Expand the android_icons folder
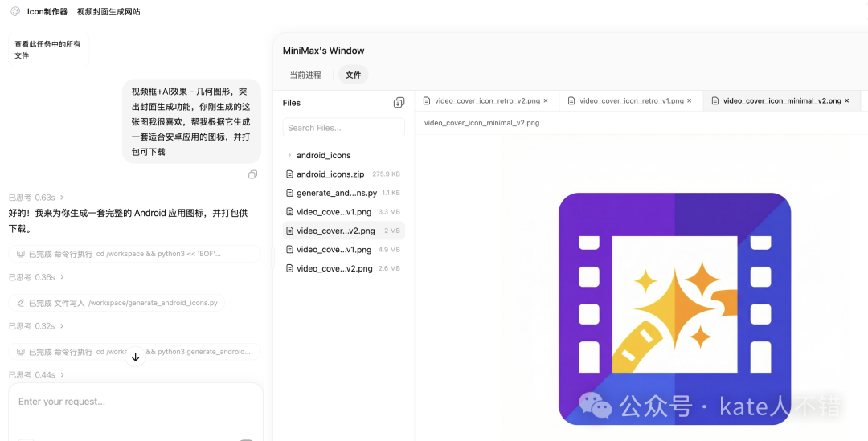 [289, 155]
